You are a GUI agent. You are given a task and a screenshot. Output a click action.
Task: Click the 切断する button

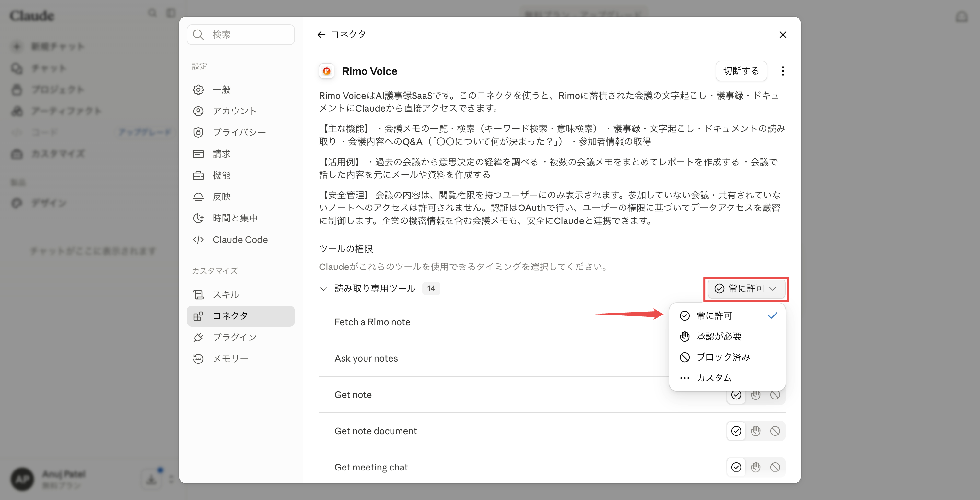741,71
